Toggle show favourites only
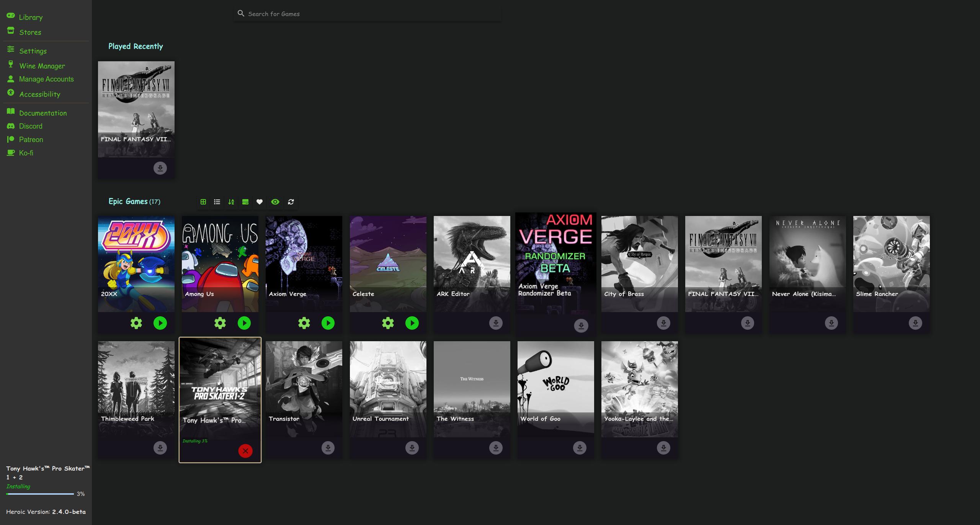Image resolution: width=980 pixels, height=525 pixels. point(260,202)
